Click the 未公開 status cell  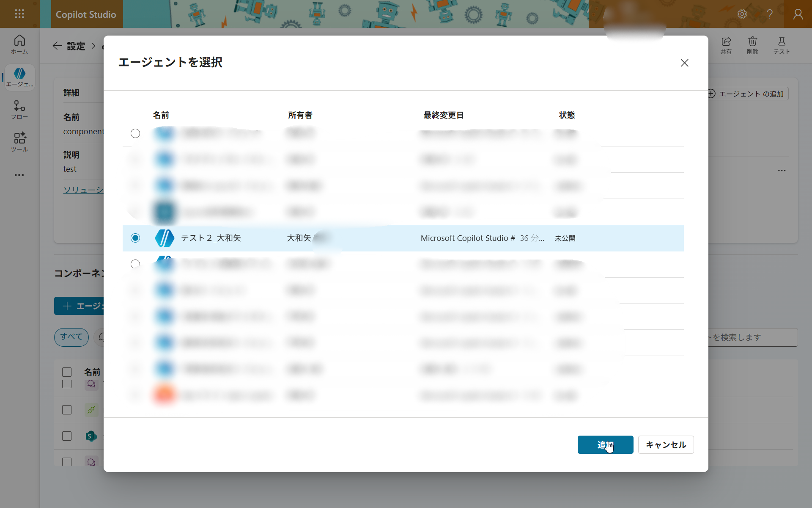point(565,238)
